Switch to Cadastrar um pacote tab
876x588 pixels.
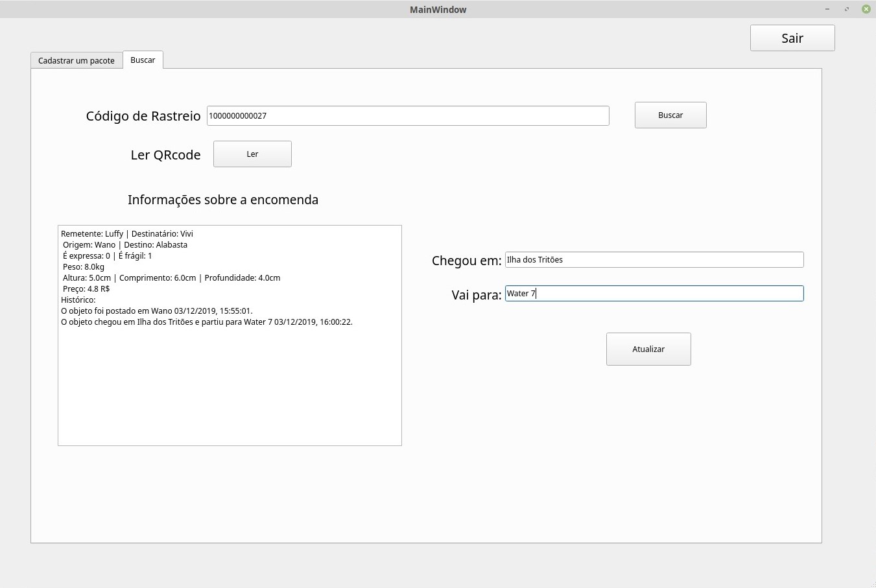pyautogui.click(x=77, y=60)
